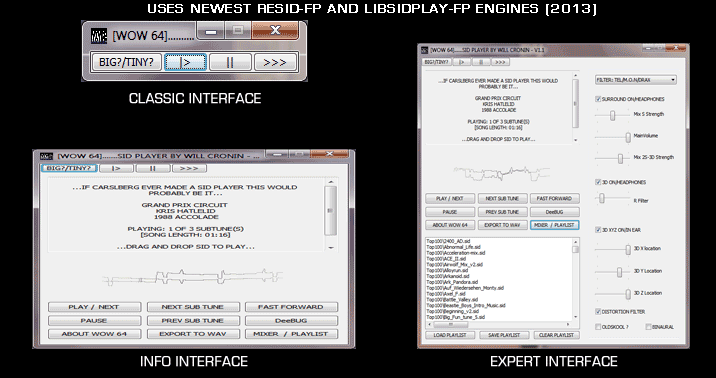Select Auf_Wiedersehen_Monty.sid in playlist

tap(465, 288)
